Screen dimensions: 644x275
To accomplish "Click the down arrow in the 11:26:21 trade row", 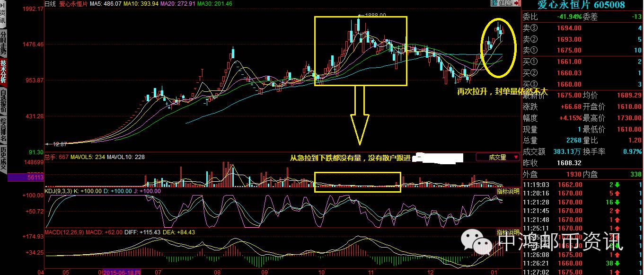I will pyautogui.click(x=618, y=263).
